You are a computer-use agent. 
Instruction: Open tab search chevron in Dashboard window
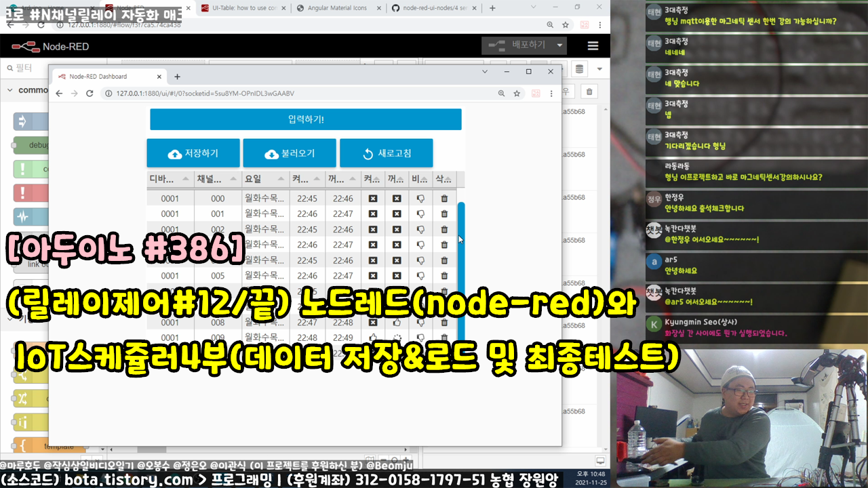click(485, 71)
